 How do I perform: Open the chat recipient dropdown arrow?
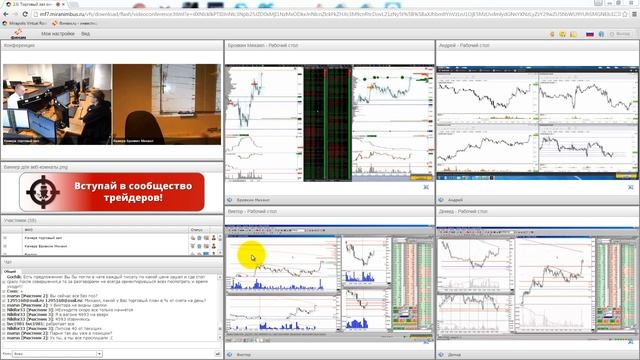(99, 354)
